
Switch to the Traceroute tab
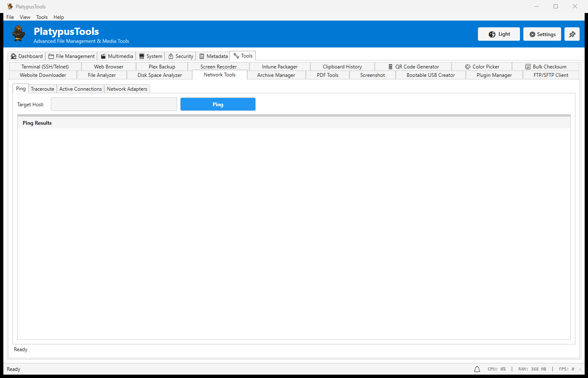42,89
